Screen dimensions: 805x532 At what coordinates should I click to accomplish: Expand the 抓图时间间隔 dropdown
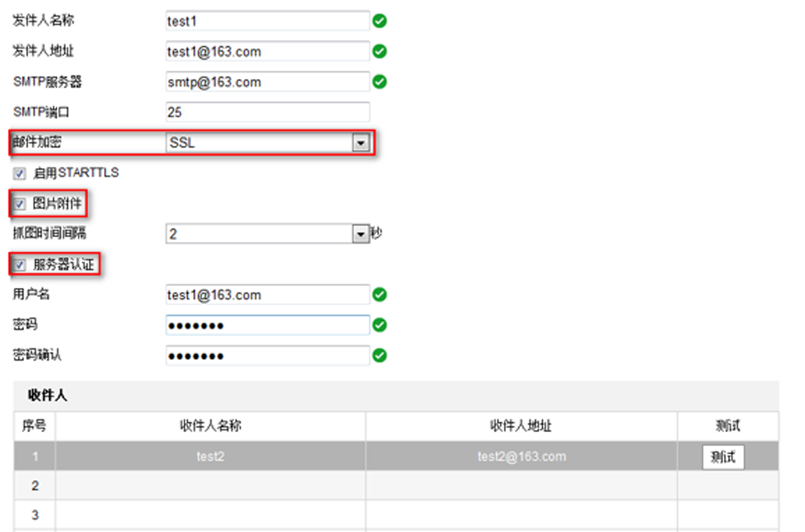point(360,234)
